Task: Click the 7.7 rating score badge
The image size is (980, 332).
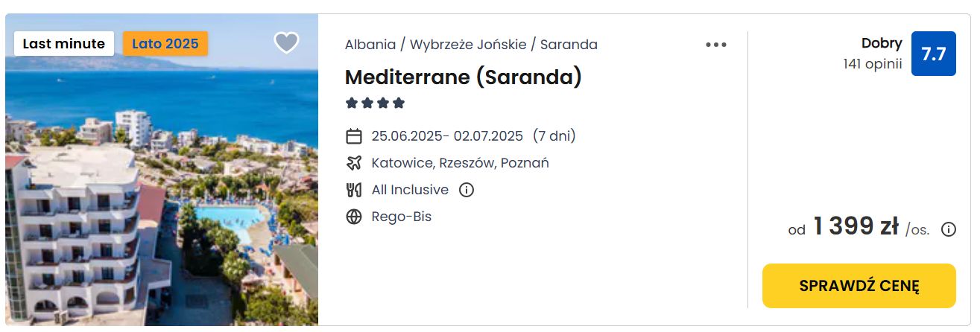Action: click(933, 54)
